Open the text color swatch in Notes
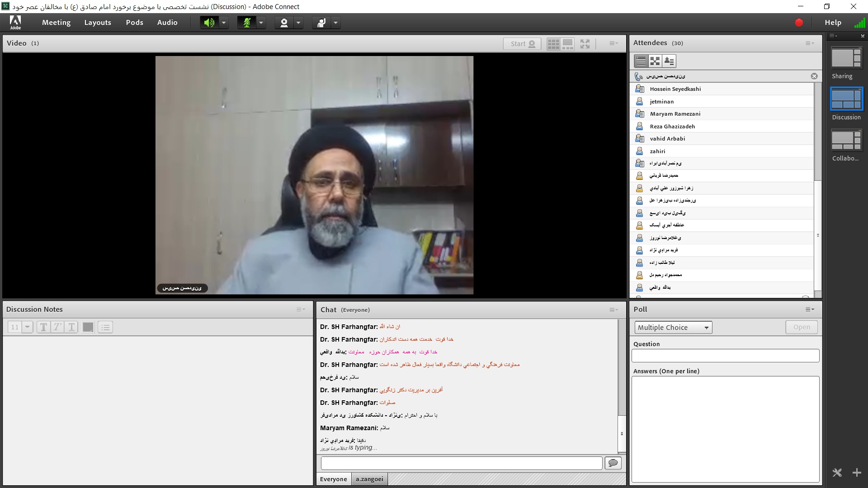The width and height of the screenshot is (868, 488). pos(88,327)
